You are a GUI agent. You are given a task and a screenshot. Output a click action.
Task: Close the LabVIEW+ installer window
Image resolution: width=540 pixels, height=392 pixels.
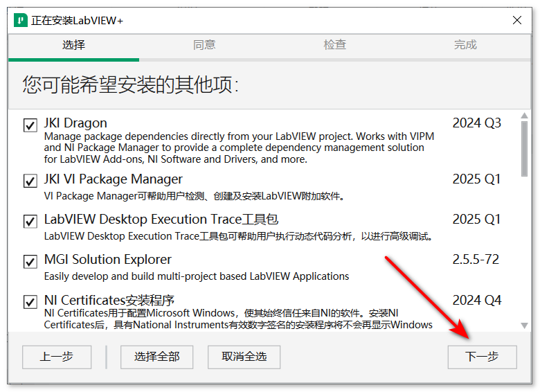click(x=517, y=20)
